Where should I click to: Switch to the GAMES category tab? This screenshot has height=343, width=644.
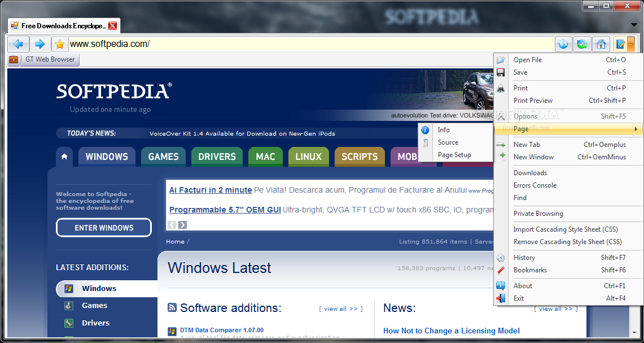[164, 157]
